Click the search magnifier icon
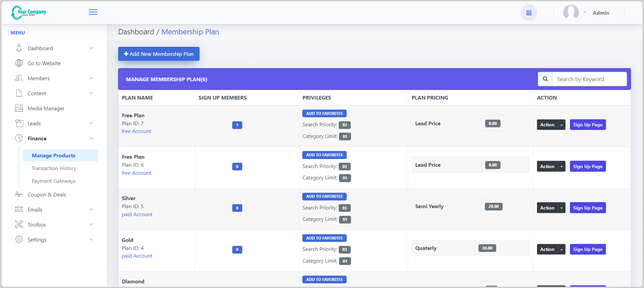Viewport: 644px width, 288px height. 545,79
